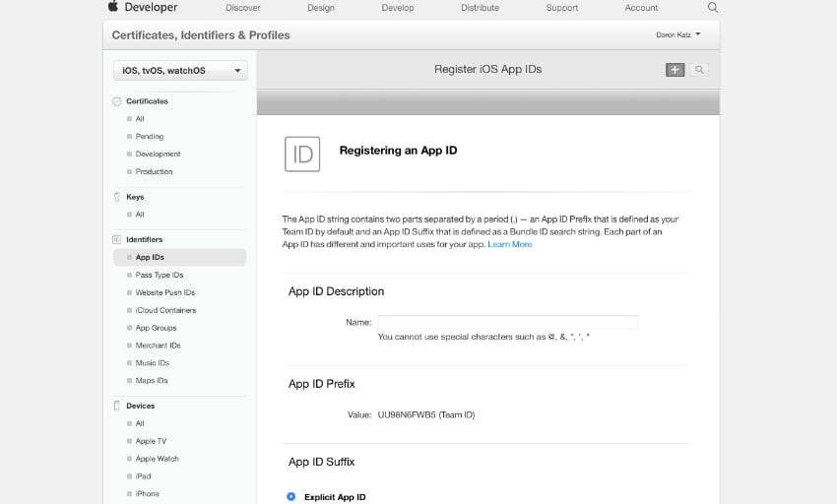Open the iOS, tvOS, watchOS platform dropdown
837x504 pixels.
point(180,71)
